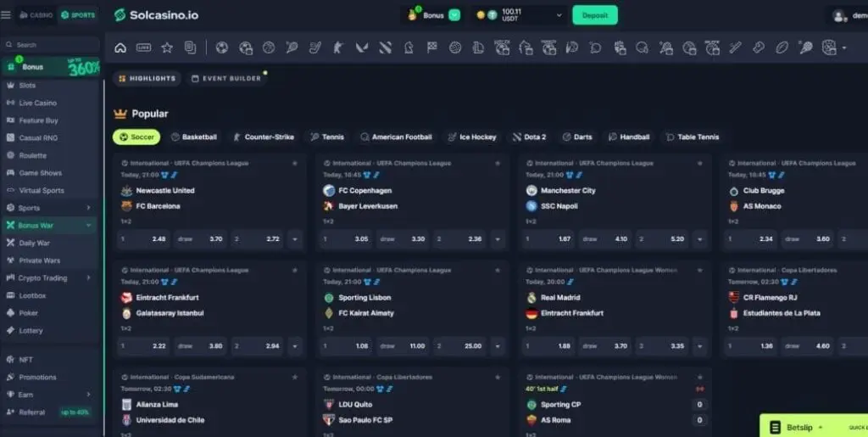Image resolution: width=868 pixels, height=437 pixels.
Task: Favorite the FC Copenhagen vs Bayer Leverkusen match
Action: click(x=498, y=163)
